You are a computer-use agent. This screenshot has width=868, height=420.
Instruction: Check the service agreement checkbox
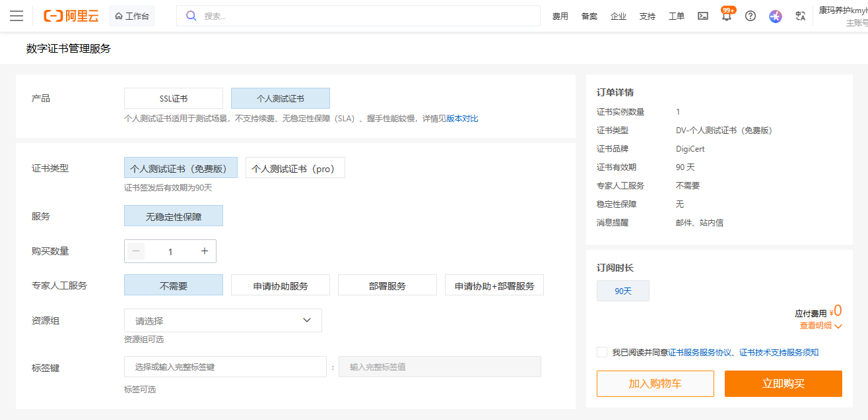[602, 352]
